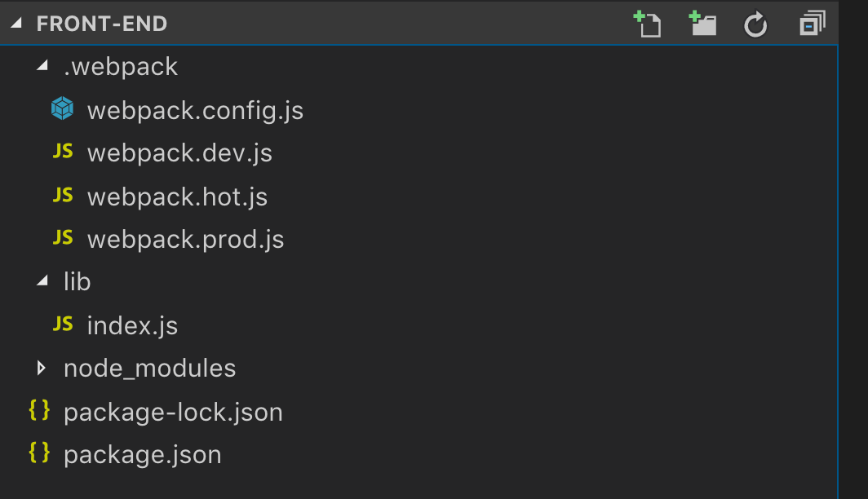Collapse the FRONT-END section arrow
This screenshot has width=868, height=499.
point(16,24)
